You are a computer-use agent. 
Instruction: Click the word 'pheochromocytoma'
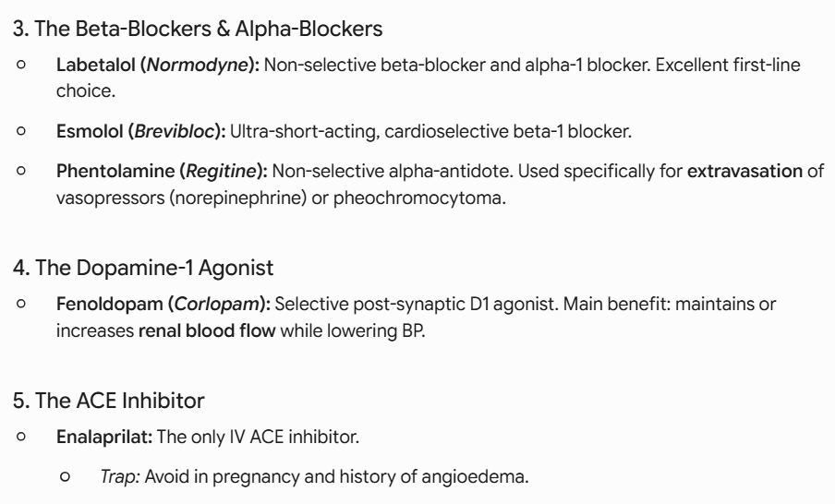[x=417, y=198]
